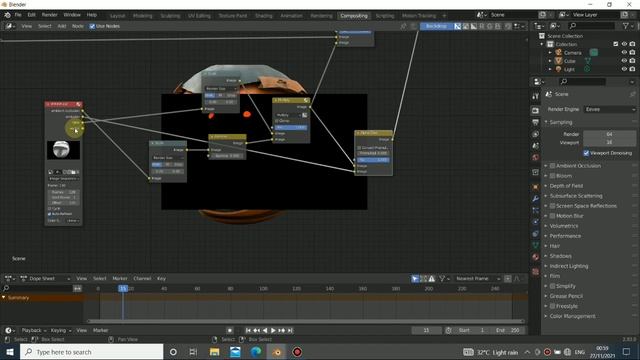Expand the Shadows panel
The image size is (640, 360).
[560, 256]
